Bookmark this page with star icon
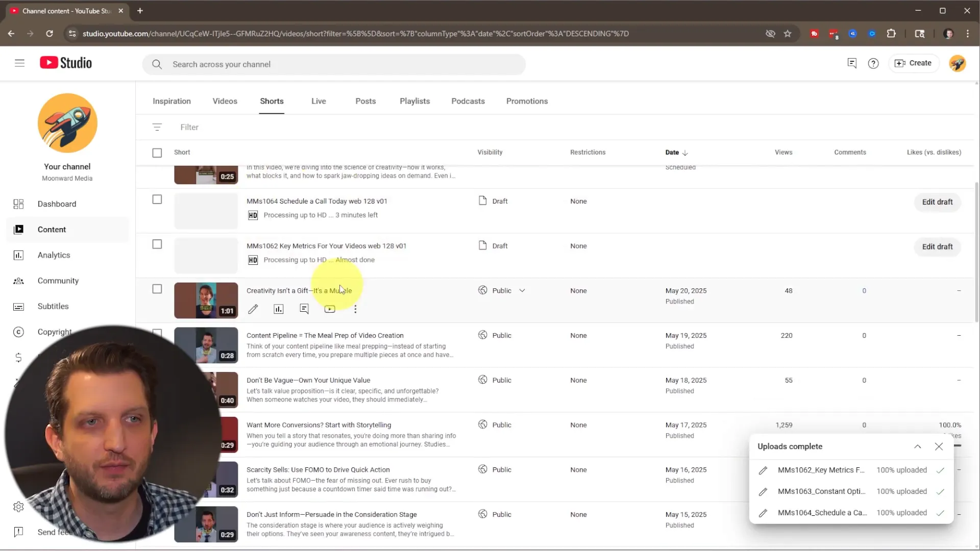 click(788, 34)
